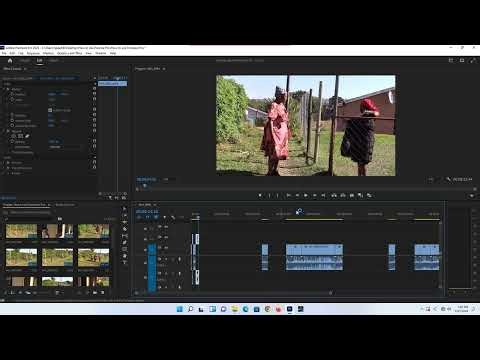Viewport: 480px width, 360px height.
Task: Click the Lift button
Action: [334, 196]
